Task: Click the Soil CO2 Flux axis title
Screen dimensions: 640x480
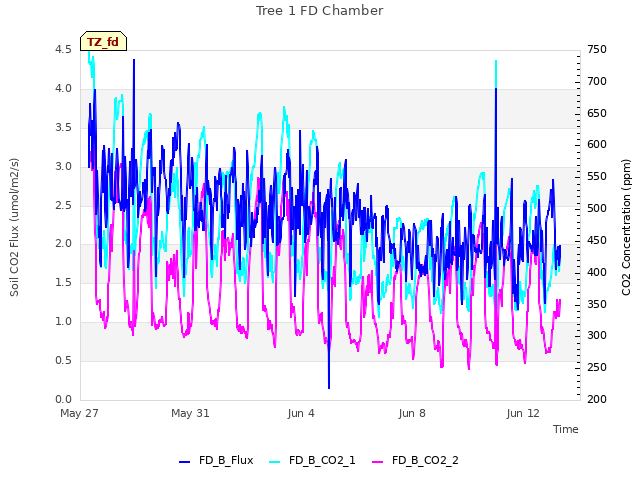Action: point(15,227)
